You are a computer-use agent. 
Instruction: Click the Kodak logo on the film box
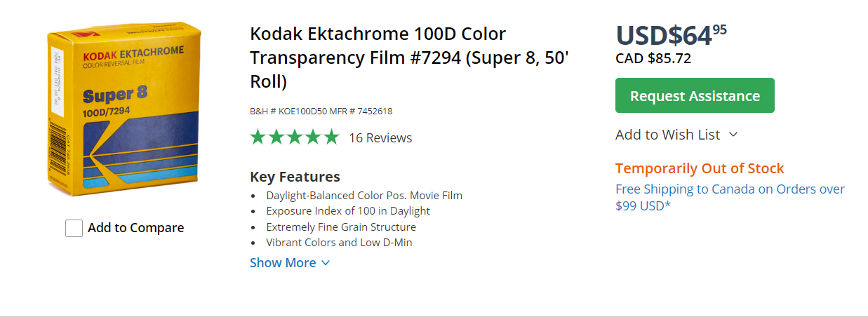coord(99,54)
